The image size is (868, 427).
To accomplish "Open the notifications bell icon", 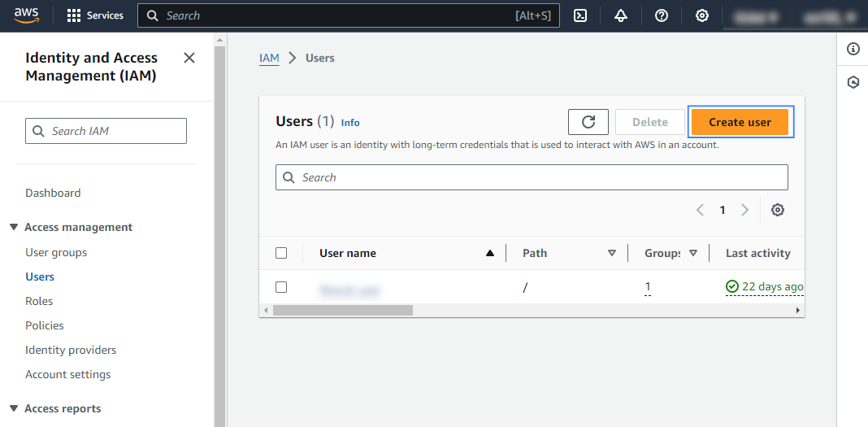I will pos(621,15).
